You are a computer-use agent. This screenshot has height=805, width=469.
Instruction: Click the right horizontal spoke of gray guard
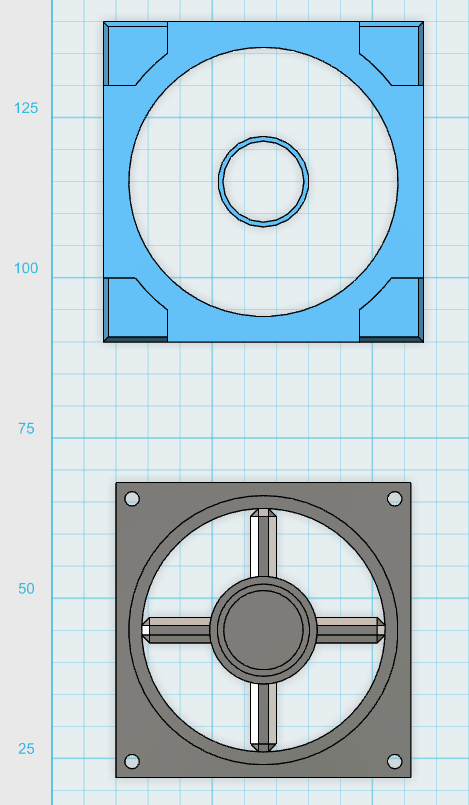click(350, 630)
